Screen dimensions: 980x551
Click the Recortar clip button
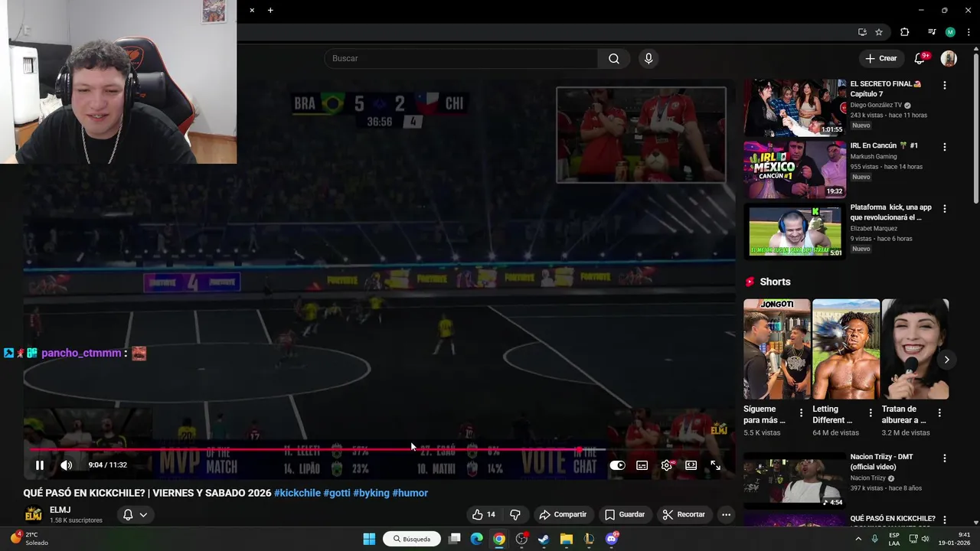point(684,514)
